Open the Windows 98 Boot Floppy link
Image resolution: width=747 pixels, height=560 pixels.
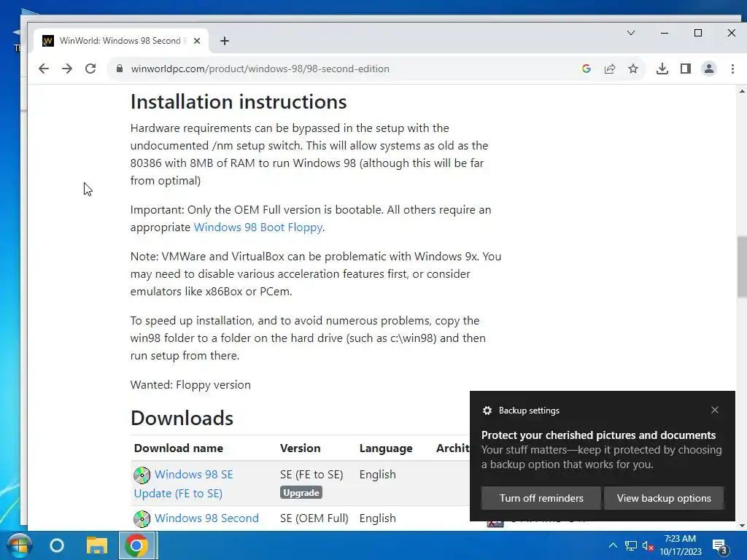point(258,227)
